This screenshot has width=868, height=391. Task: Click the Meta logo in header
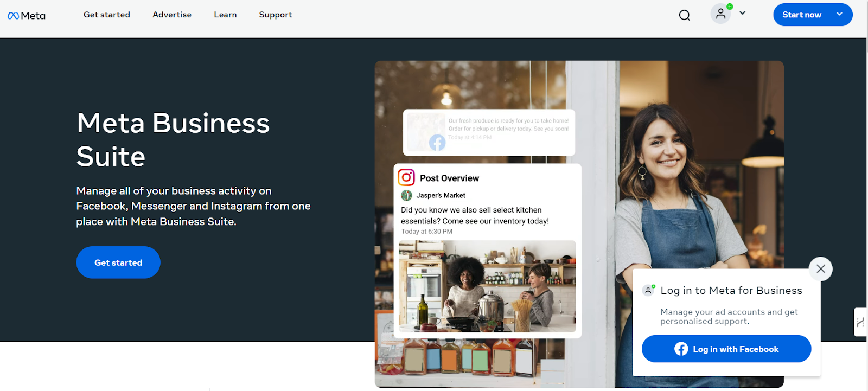point(27,16)
